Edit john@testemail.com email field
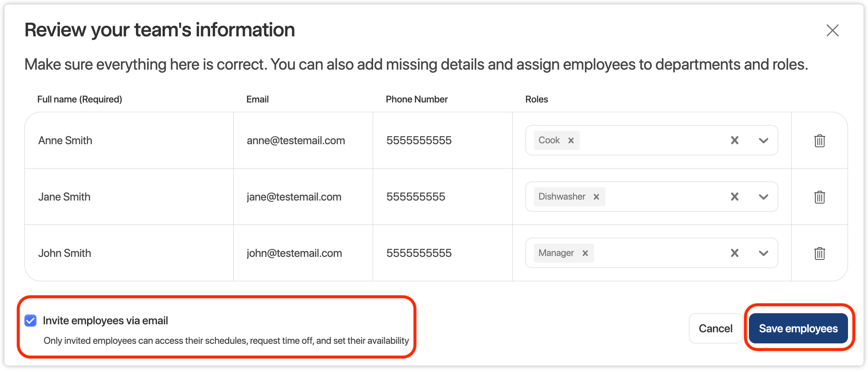This screenshot has width=868, height=370. [303, 253]
